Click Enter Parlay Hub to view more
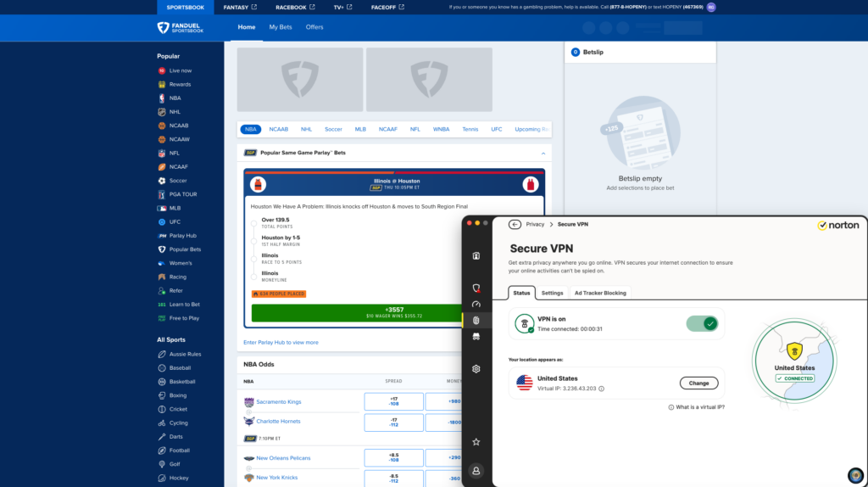The image size is (868, 487). coord(281,343)
